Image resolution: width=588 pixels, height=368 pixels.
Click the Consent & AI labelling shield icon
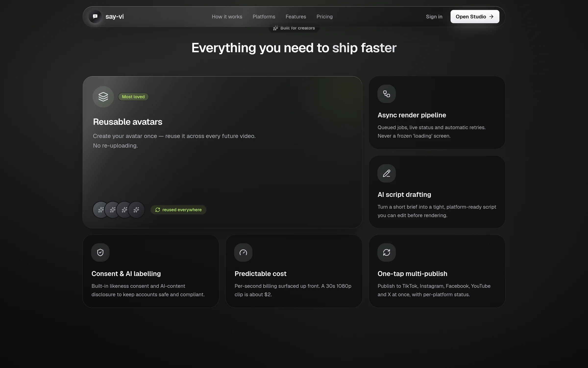tap(100, 252)
